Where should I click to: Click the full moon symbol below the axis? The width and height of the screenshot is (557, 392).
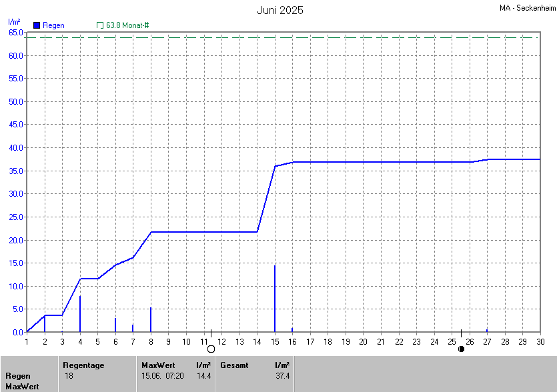click(x=211, y=349)
